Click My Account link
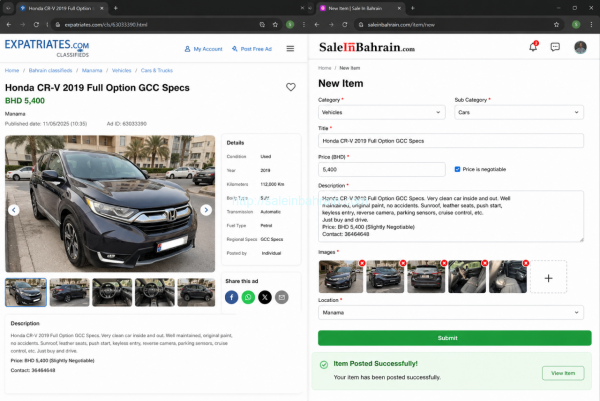 (x=203, y=49)
